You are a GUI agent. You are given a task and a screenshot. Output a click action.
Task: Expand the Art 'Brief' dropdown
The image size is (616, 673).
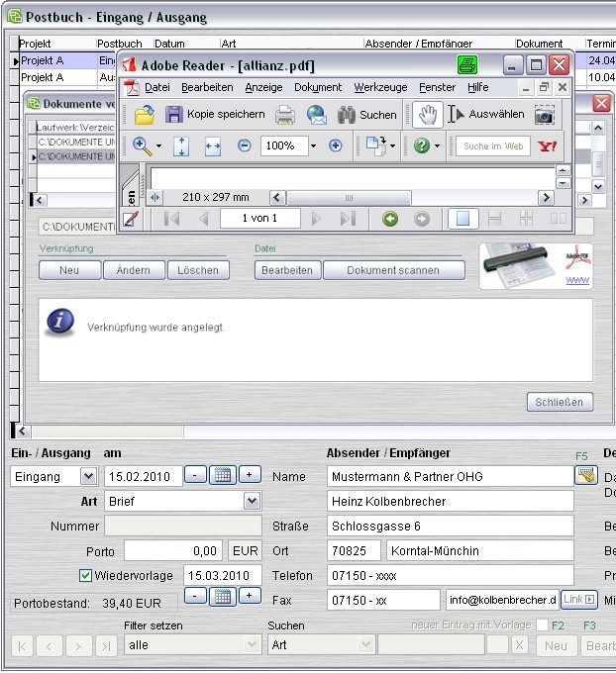point(252,501)
